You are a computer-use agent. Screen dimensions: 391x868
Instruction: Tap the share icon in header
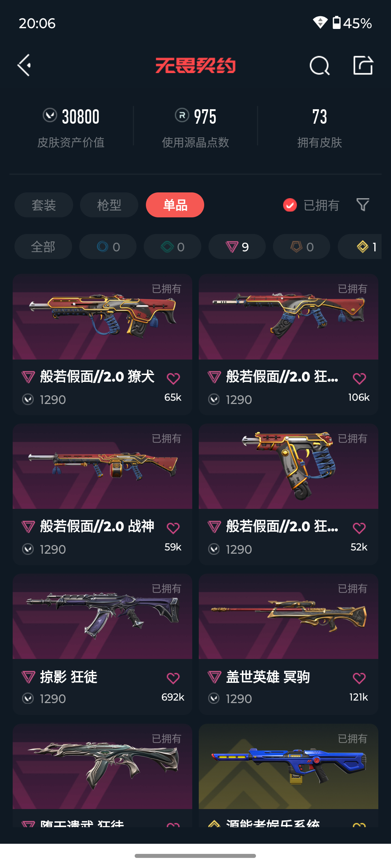click(x=363, y=65)
